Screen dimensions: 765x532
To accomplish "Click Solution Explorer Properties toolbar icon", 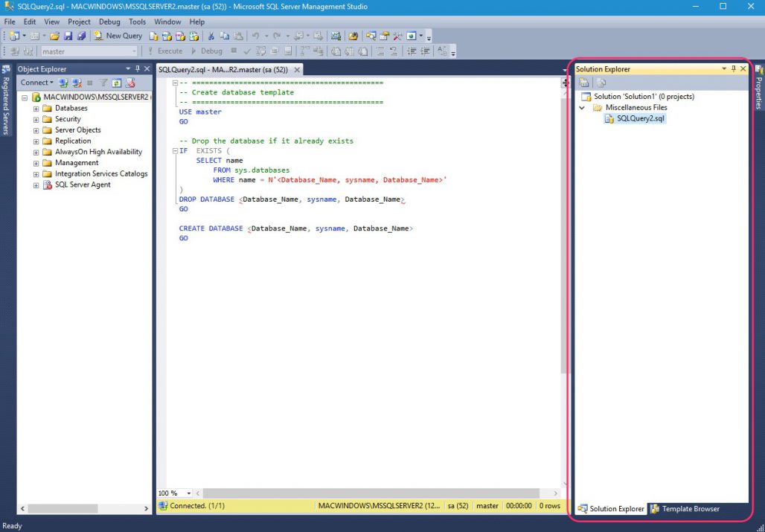I will pos(584,83).
